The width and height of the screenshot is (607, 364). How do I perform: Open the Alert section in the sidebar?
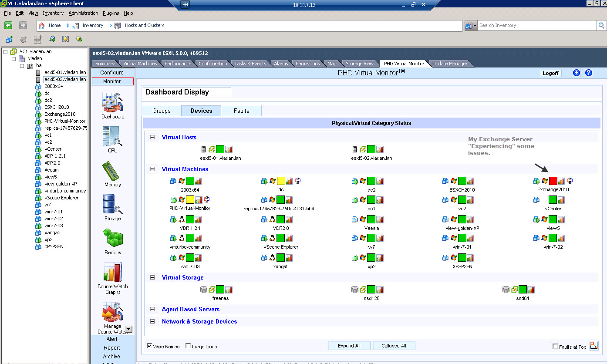coord(112,339)
